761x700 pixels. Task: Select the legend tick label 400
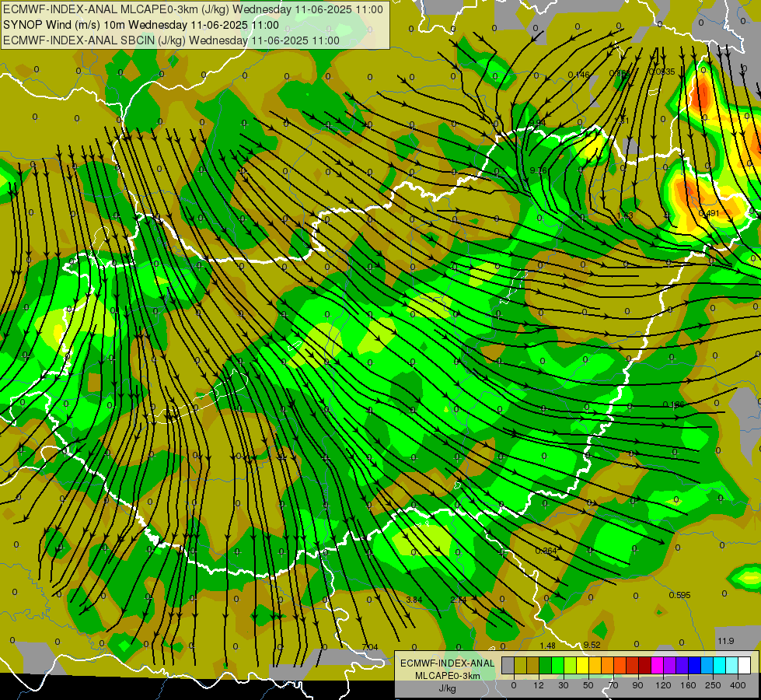738,685
